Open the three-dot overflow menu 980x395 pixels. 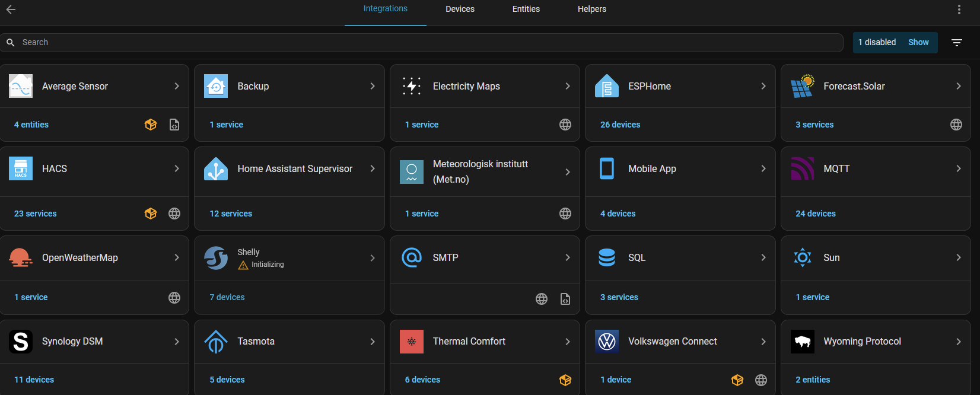pos(959,9)
